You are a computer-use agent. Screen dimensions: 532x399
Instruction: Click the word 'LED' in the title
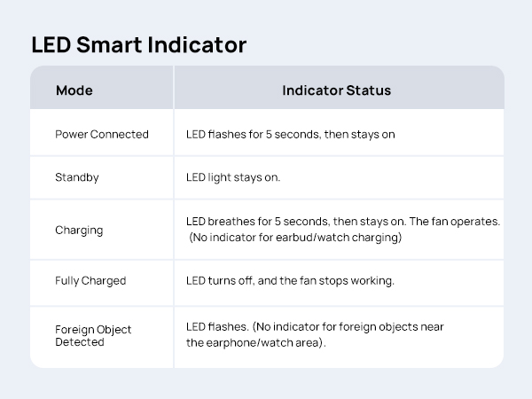coord(51,45)
